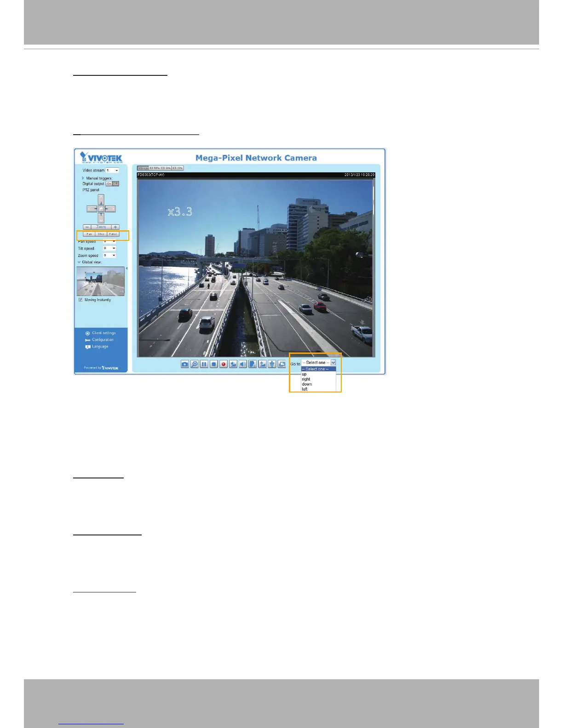Choose 'left' from Go to list

(x=318, y=389)
